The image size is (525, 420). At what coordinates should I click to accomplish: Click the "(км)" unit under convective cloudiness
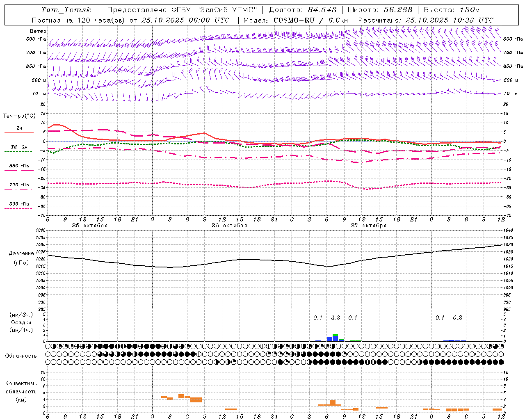click(x=21, y=399)
